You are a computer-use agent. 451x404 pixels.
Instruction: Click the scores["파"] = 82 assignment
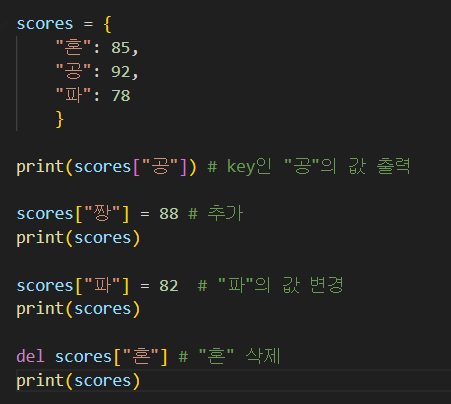[97, 286]
